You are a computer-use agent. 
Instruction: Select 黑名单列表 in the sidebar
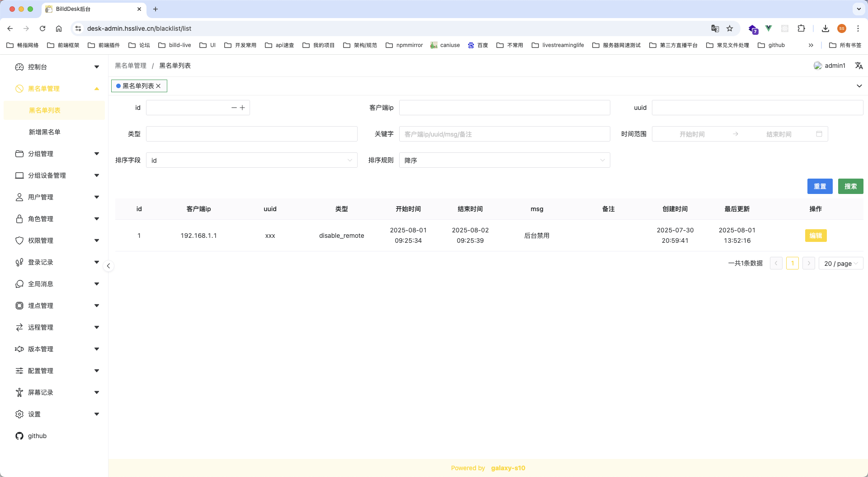54,110
